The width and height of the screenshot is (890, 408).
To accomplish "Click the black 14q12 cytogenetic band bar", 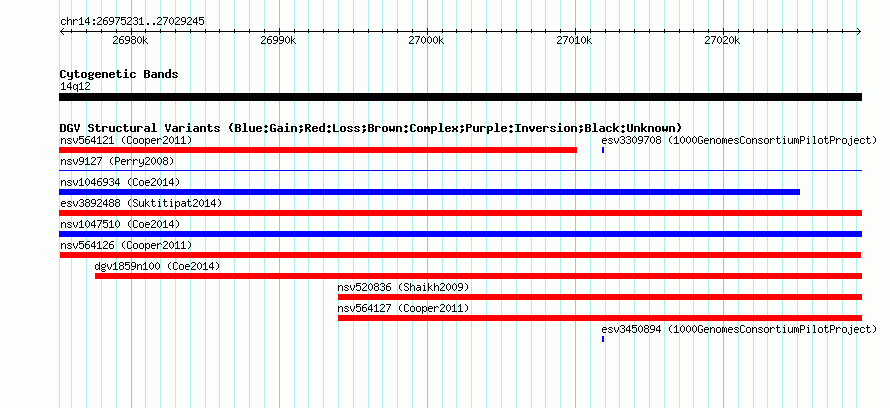I will click(460, 97).
